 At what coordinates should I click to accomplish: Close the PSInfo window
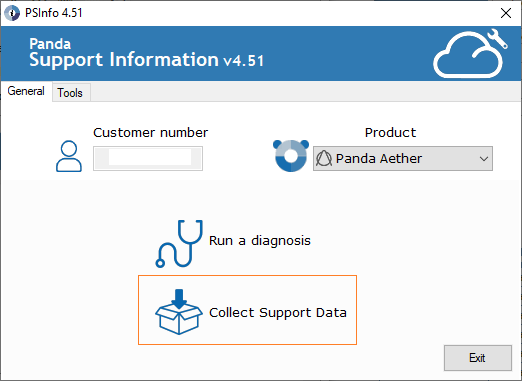point(508,13)
